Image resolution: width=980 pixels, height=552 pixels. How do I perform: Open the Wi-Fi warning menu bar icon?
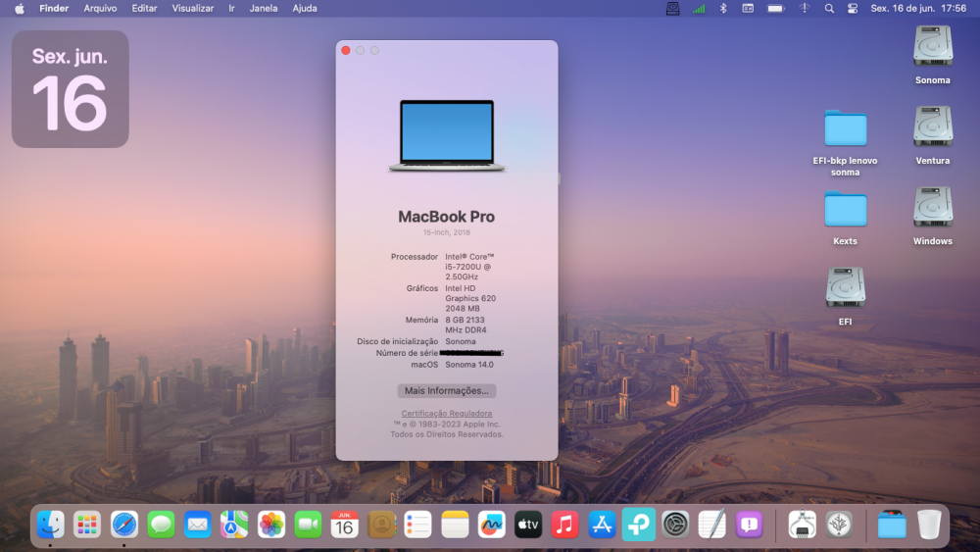click(804, 9)
